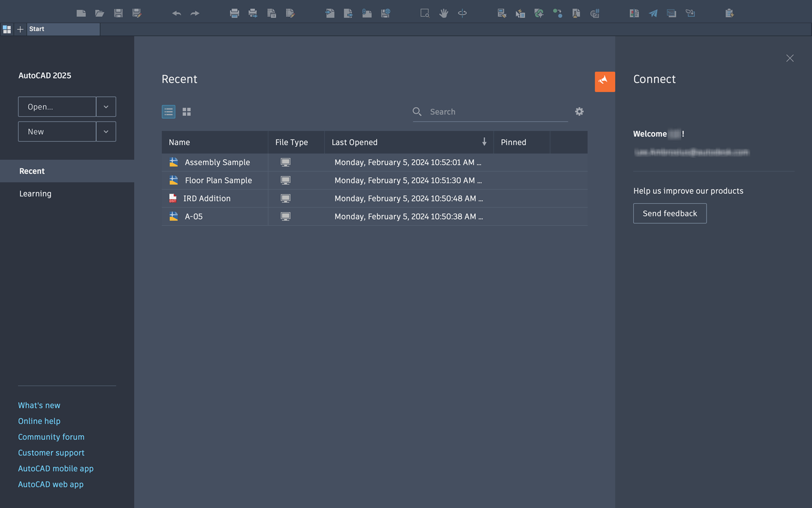Viewport: 812px width, 508px height.
Task: Click the A-05 file type computer icon
Action: [286, 216]
